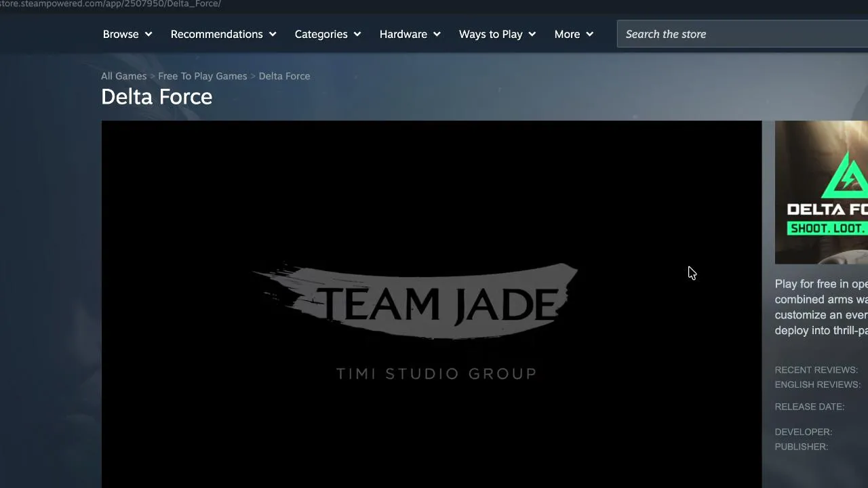
Task: Expand the Recommendations dropdown chevron
Action: pyautogui.click(x=273, y=34)
